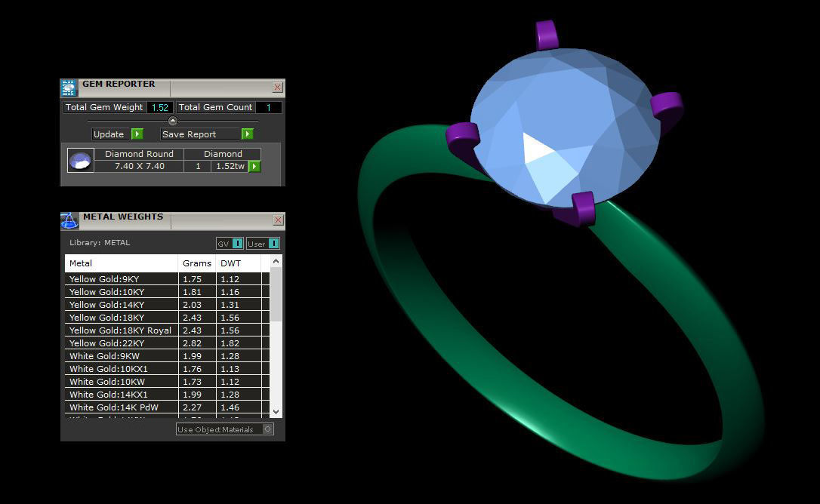820x504 pixels.
Task: Click the Total Gem Weight value 1.52
Action: (x=160, y=107)
